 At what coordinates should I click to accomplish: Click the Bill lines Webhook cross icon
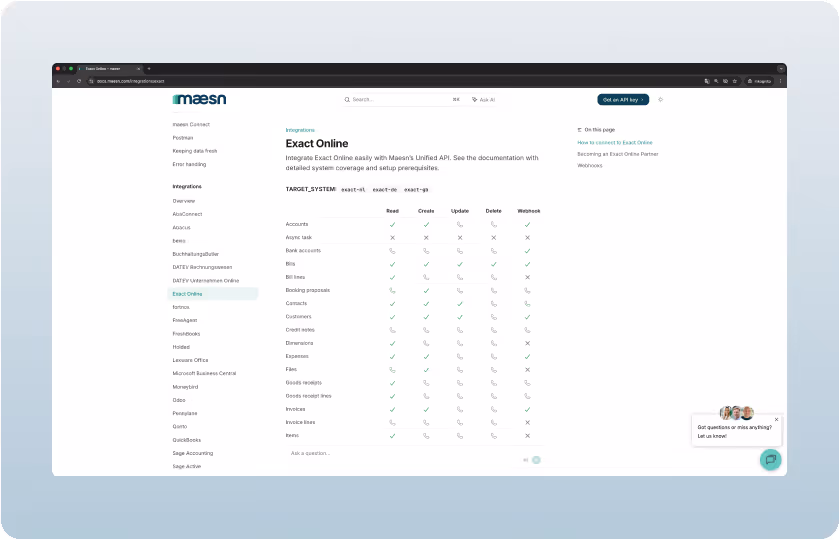[x=528, y=278]
